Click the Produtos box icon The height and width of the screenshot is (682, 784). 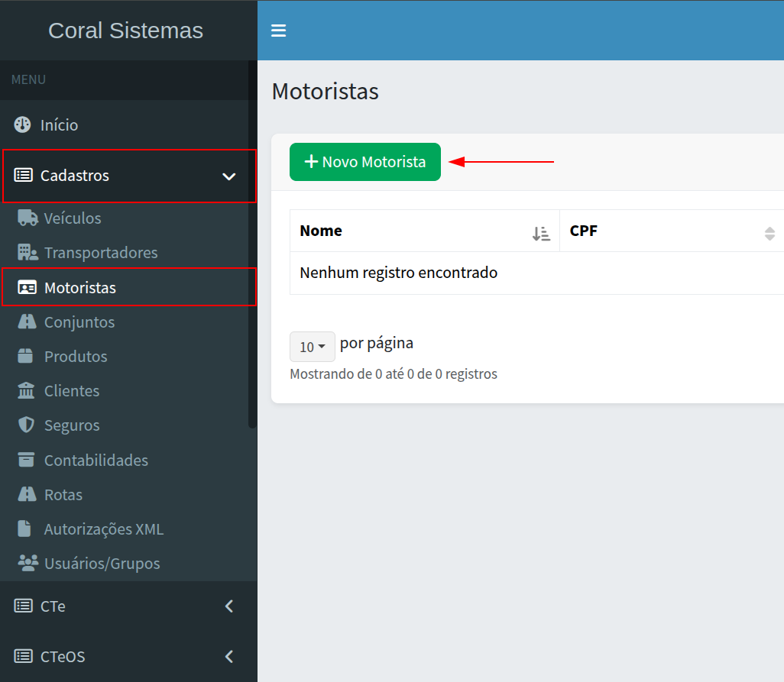pyautogui.click(x=27, y=357)
